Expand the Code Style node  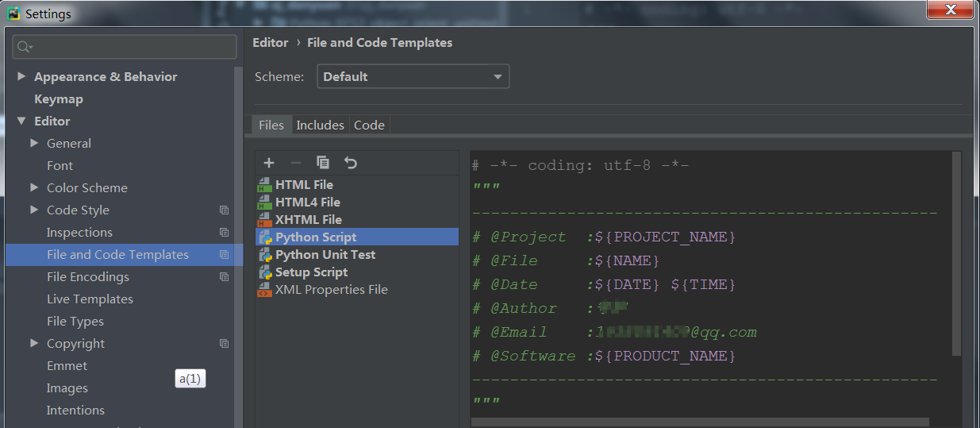pos(34,210)
